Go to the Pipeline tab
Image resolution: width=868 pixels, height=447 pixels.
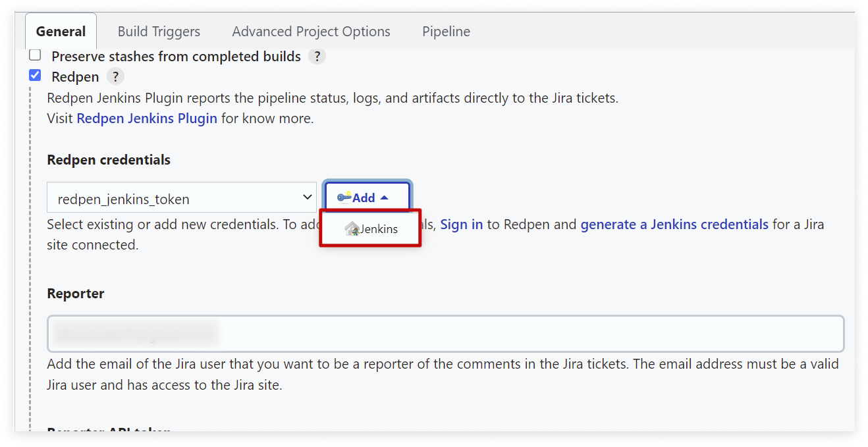tap(446, 31)
